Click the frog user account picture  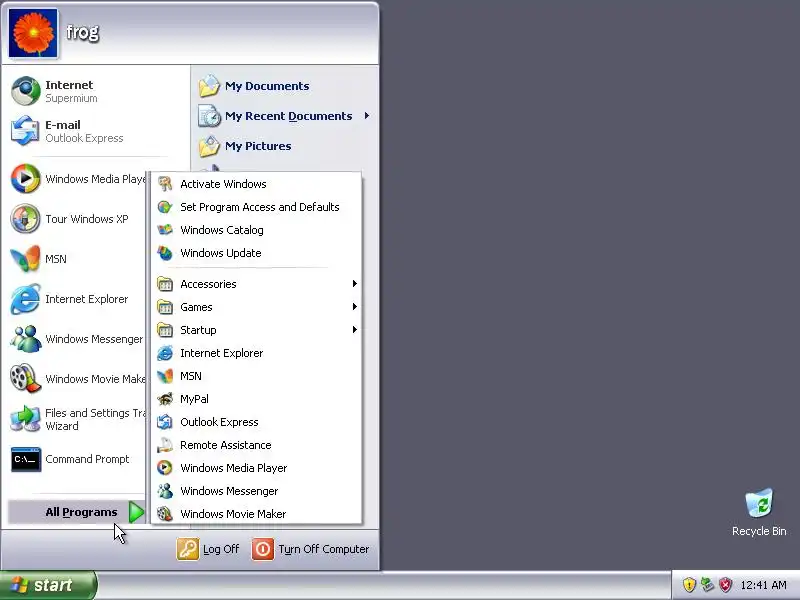click(33, 33)
